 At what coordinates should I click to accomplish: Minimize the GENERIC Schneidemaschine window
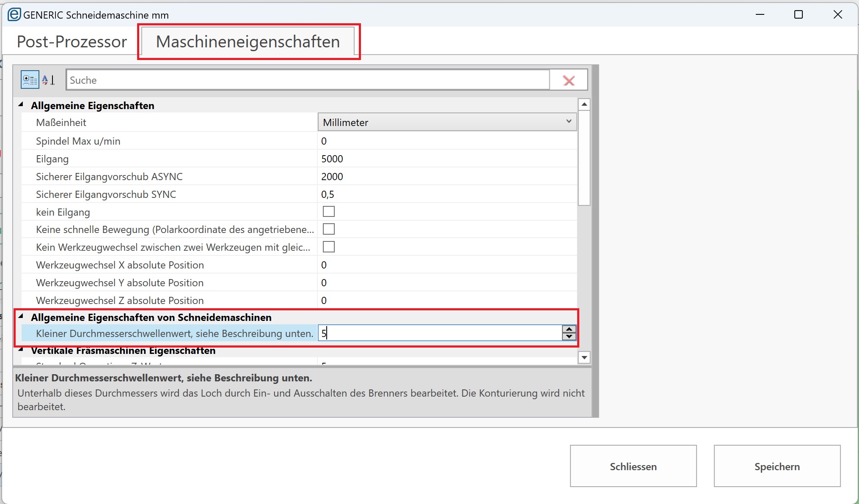click(760, 14)
